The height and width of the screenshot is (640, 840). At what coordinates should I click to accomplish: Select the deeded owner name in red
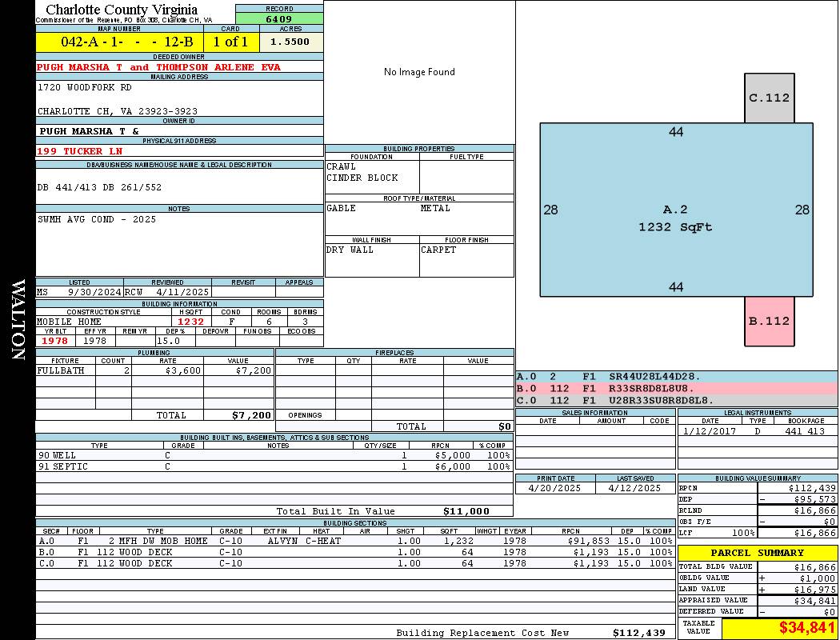(x=158, y=67)
